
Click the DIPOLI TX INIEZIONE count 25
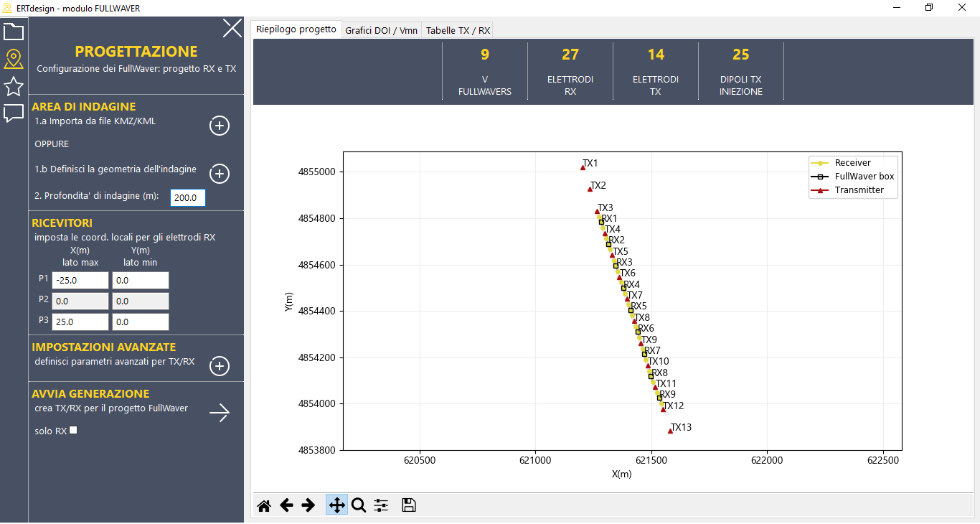[x=741, y=55]
